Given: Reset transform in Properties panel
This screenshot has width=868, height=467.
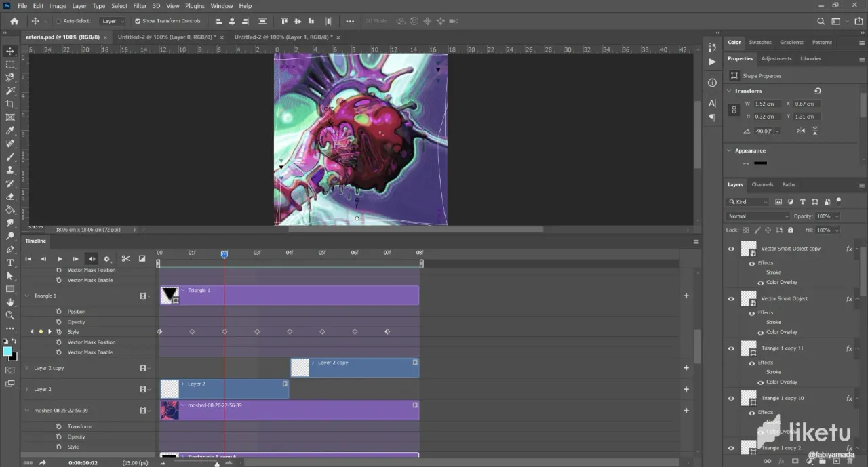Looking at the screenshot, I should (818, 91).
